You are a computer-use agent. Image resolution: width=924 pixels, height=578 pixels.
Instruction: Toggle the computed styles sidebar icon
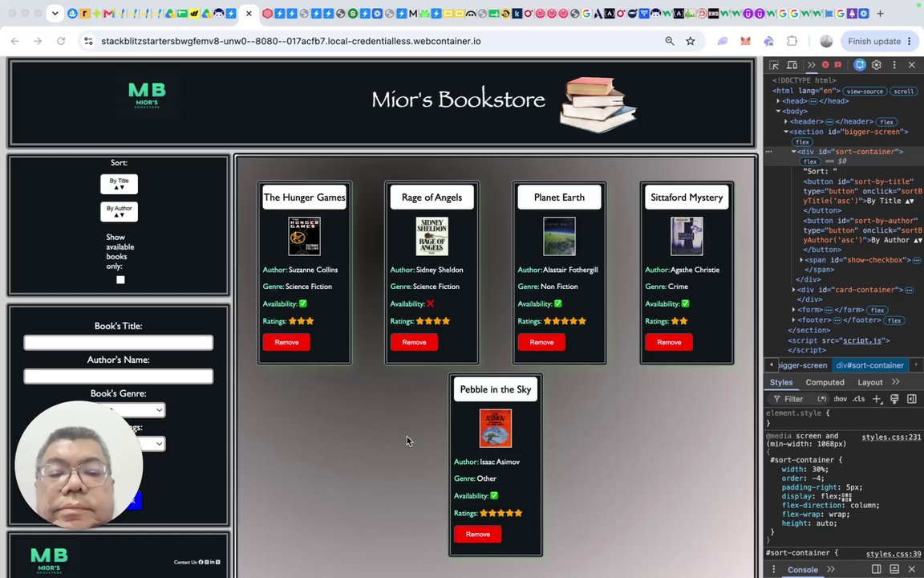912,399
